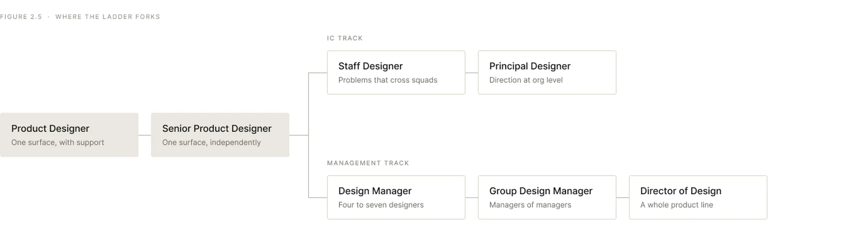
Task: Click connector between Product and Senior Designer
Action: point(145,135)
